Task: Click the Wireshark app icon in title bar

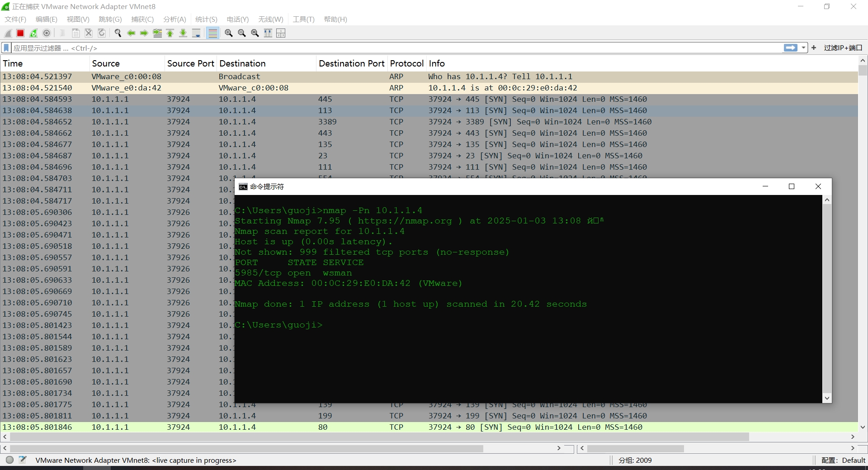Action: pyautogui.click(x=6, y=6)
